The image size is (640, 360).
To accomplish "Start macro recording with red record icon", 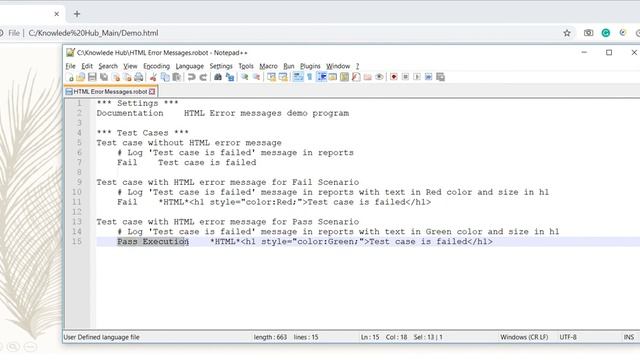I will (393, 77).
